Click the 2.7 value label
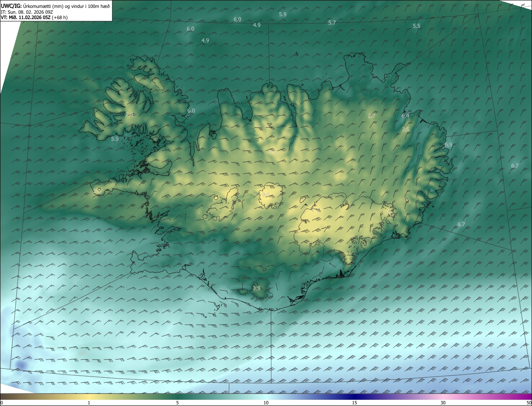Image resolution: width=532 pixels, height=406 pixels. pyautogui.click(x=372, y=116)
